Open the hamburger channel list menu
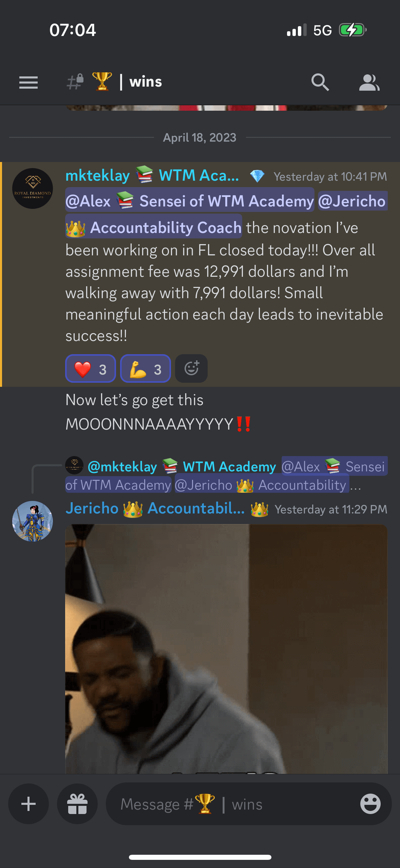The image size is (400, 868). pyautogui.click(x=28, y=83)
